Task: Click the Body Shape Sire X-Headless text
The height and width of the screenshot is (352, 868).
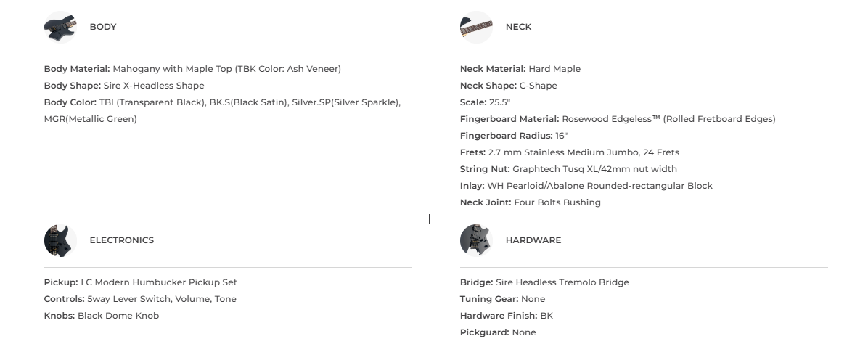Action: (x=124, y=86)
